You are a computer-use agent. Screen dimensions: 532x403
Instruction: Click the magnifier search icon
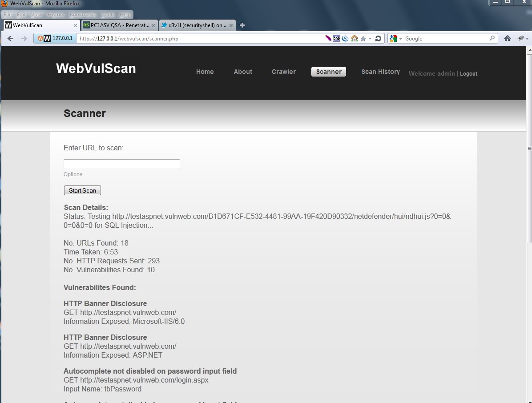[492, 38]
